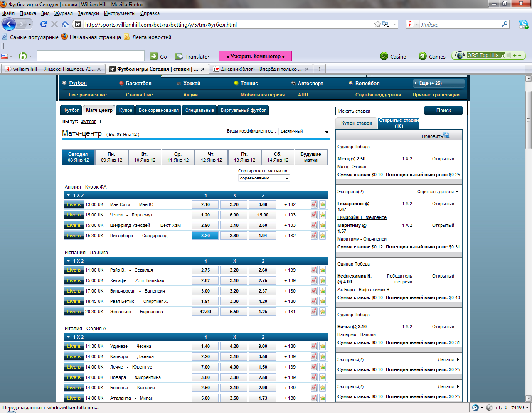This screenshot has width=532, height=413.
Task: Reload the page with the refresh icon
Action: pos(43,25)
